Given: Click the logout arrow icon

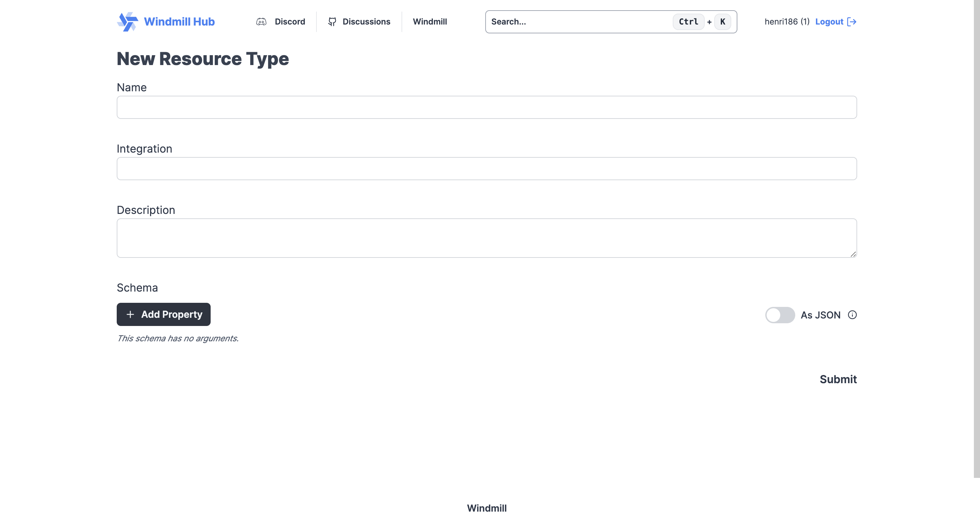Looking at the screenshot, I should tap(852, 22).
